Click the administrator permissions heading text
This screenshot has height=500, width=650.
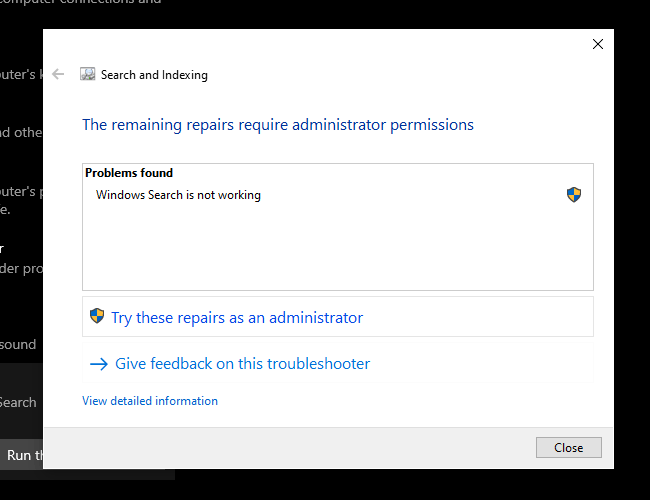click(x=278, y=125)
